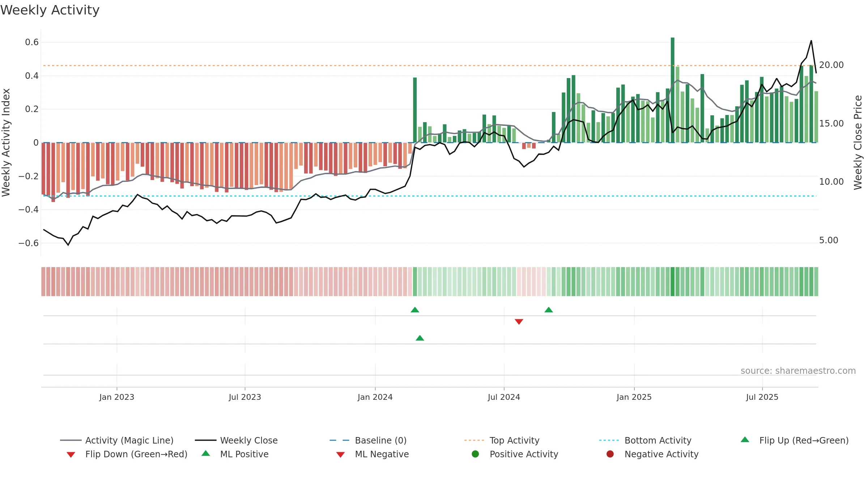Click the ML Negative legend triangle icon
The height and width of the screenshot is (488, 868).
click(x=340, y=454)
